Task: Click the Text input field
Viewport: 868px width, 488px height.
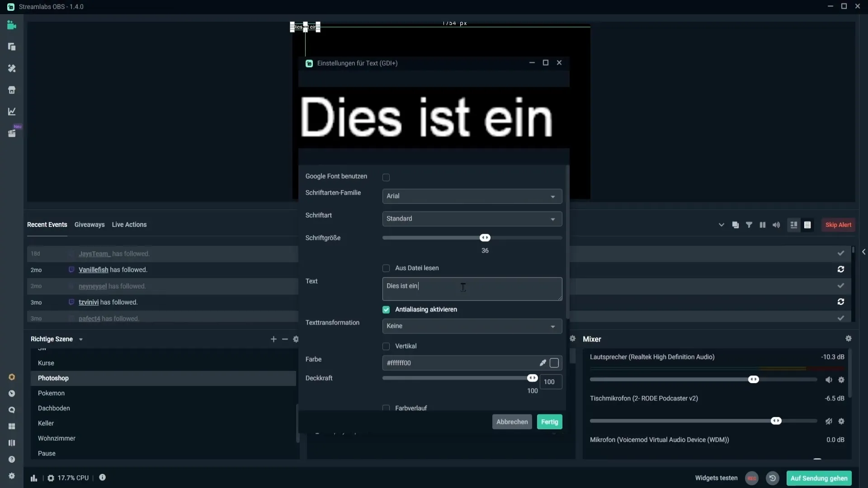Action: pos(472,289)
